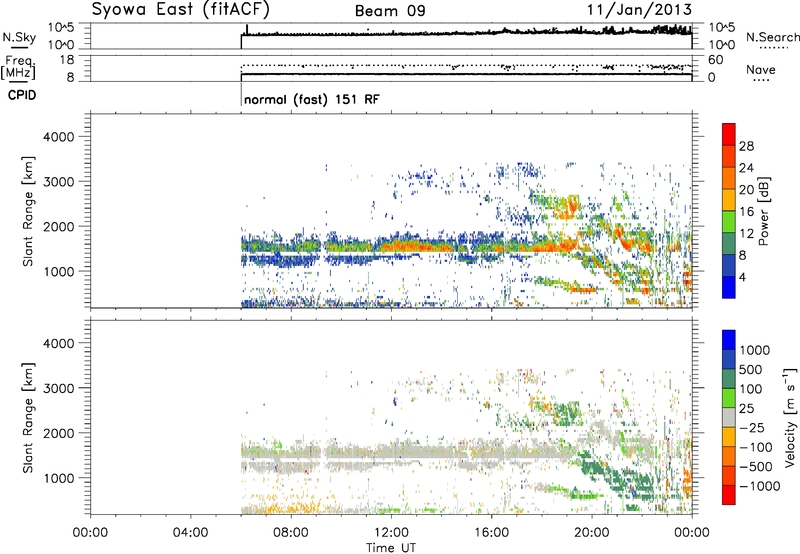Click the 'Freq. [MHz]' axis label
This screenshot has height=554, width=800.
18,67
